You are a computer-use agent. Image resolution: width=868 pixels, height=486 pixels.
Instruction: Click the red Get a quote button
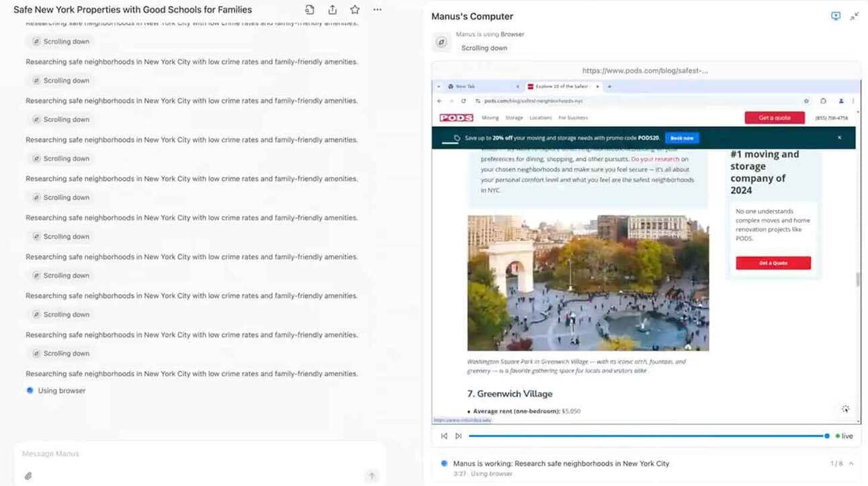[774, 118]
